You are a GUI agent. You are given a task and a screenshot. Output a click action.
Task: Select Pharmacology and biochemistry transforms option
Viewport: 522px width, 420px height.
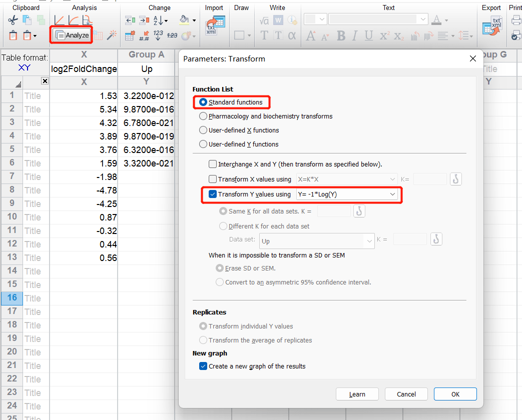click(x=203, y=116)
